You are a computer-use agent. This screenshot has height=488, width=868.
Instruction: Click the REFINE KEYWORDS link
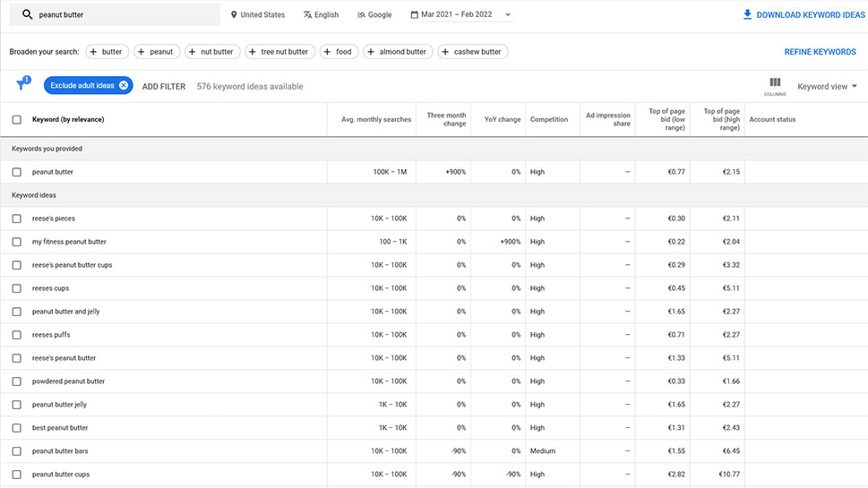click(x=820, y=52)
